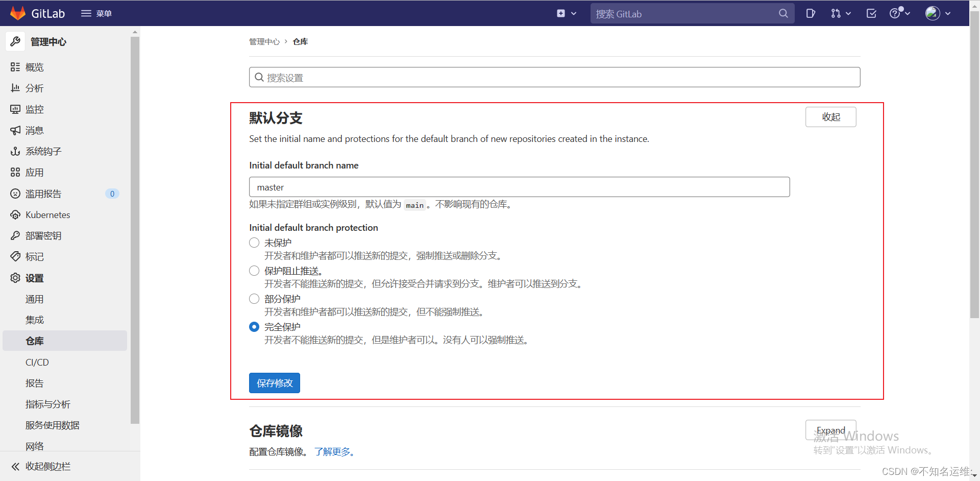The image size is (980, 481).
Task: Click the 概览 overview icon
Action: point(15,67)
